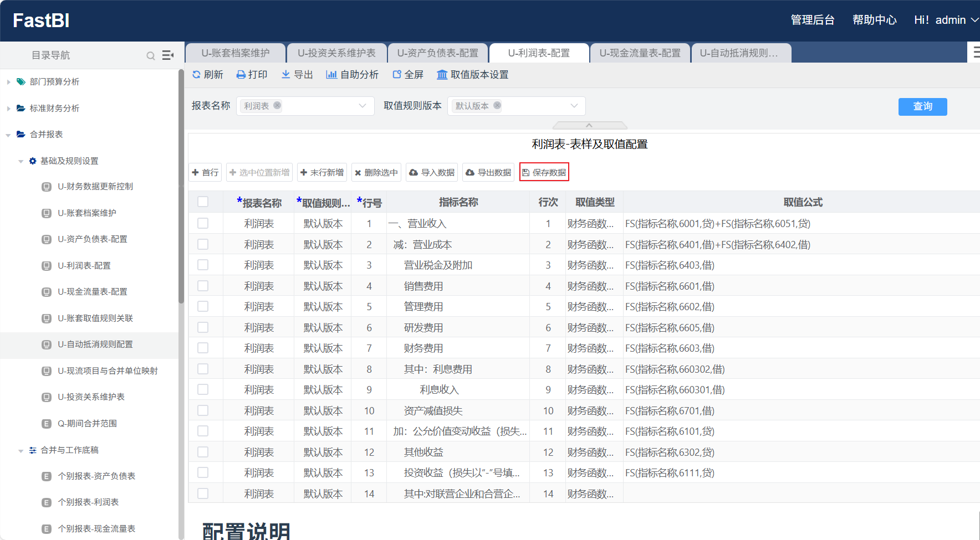Screen dimensions: 980x540
Task: Click the refresh (刷新) icon
Action: [196, 75]
